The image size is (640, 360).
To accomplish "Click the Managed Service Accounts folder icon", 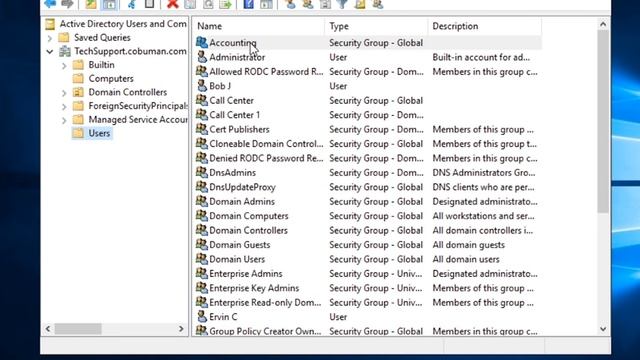I will tap(78, 120).
